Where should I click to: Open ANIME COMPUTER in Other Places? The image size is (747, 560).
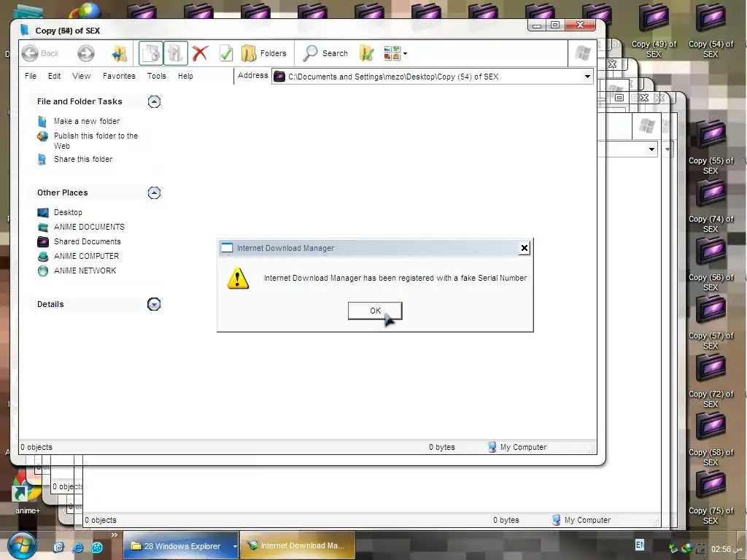[86, 256]
